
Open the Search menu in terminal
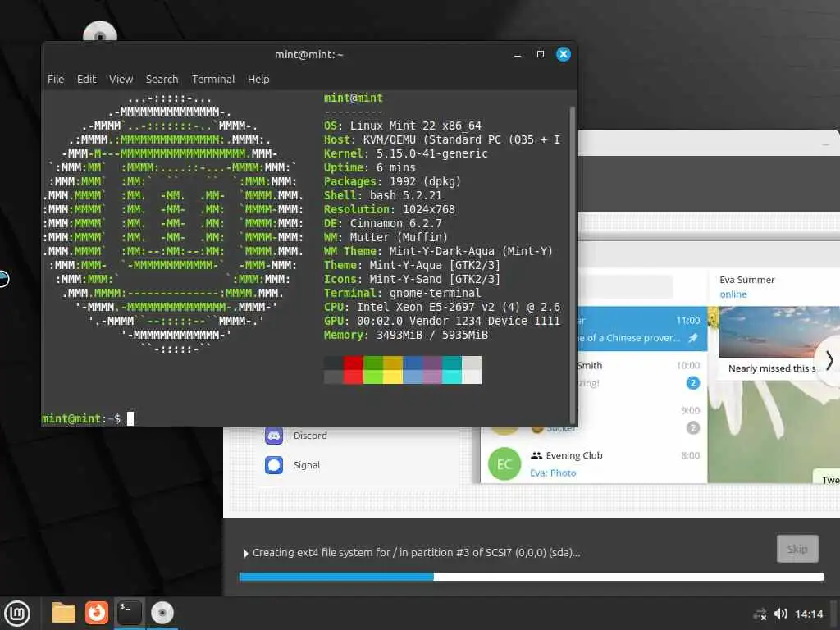tap(162, 79)
